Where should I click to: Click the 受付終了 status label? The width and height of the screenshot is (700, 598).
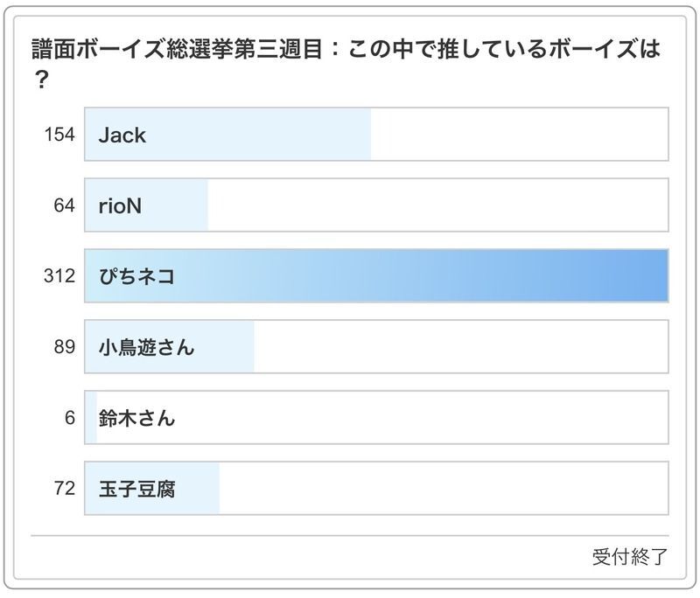[x=630, y=557]
